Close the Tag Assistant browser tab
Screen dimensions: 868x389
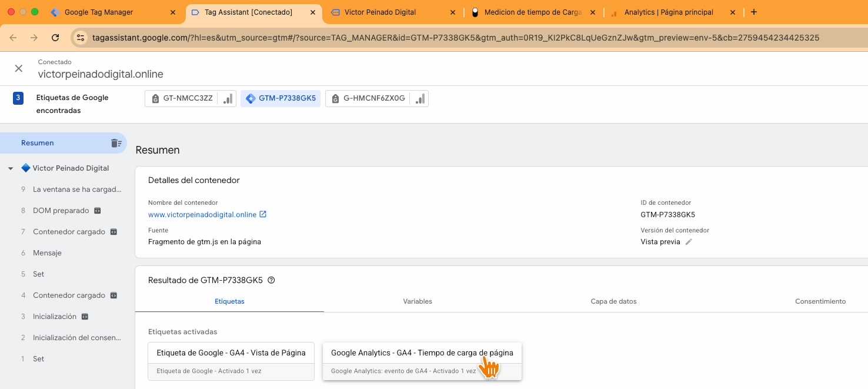tap(312, 12)
